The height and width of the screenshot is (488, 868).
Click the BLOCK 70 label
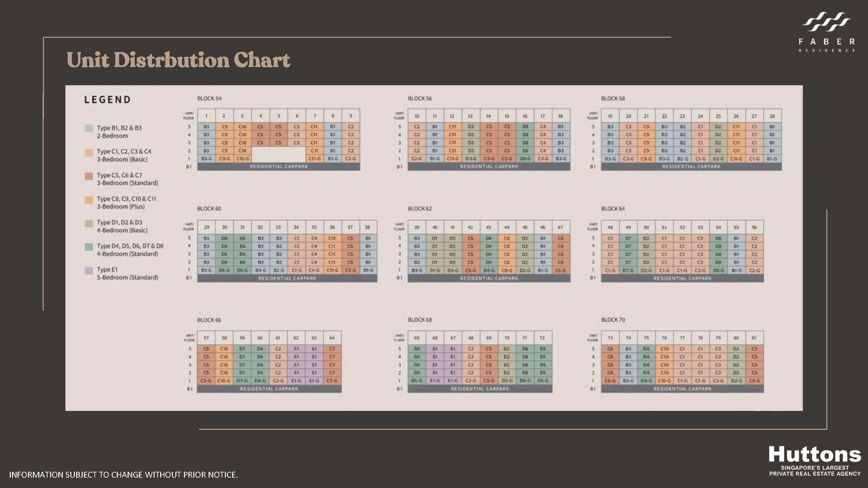pyautogui.click(x=613, y=319)
